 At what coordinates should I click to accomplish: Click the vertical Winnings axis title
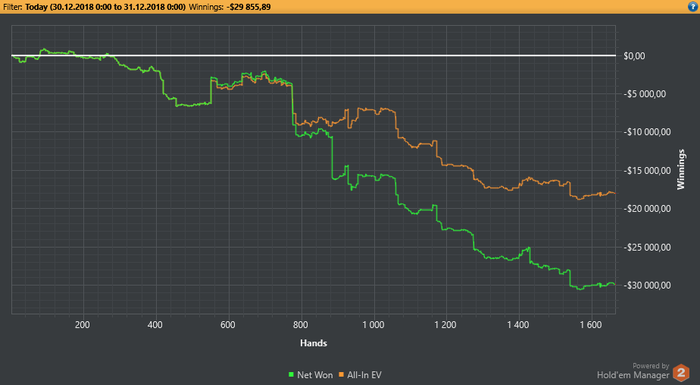(x=681, y=169)
